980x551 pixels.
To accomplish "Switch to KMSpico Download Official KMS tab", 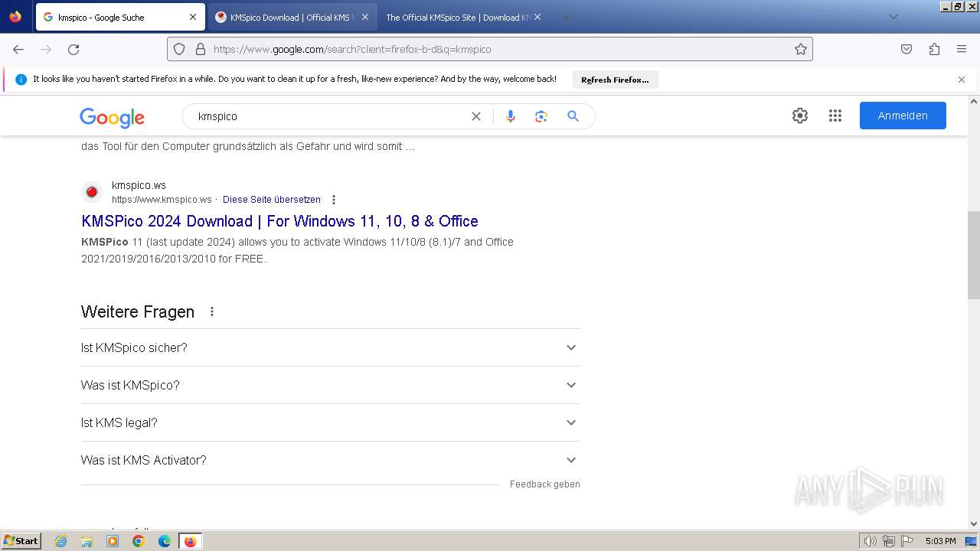I will pos(292,17).
